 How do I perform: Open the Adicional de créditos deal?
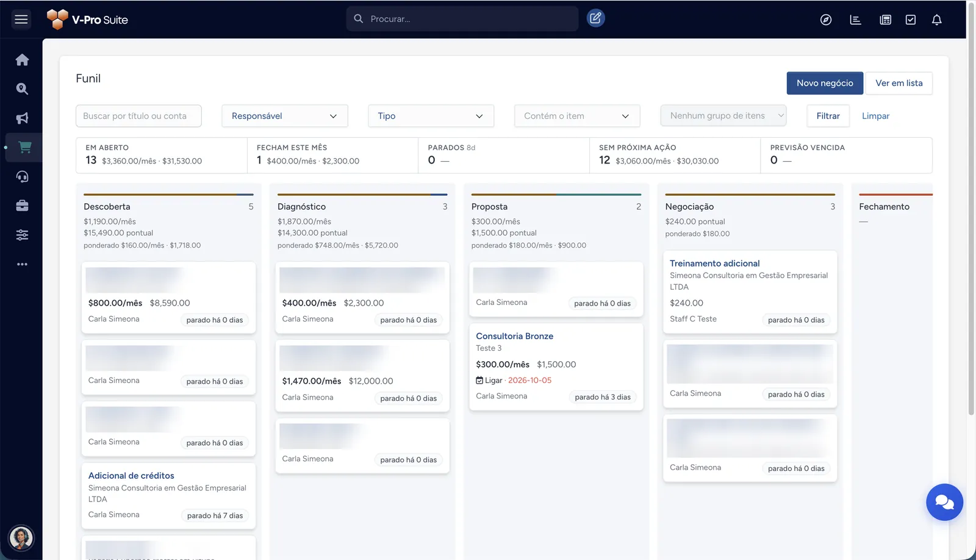pyautogui.click(x=131, y=476)
